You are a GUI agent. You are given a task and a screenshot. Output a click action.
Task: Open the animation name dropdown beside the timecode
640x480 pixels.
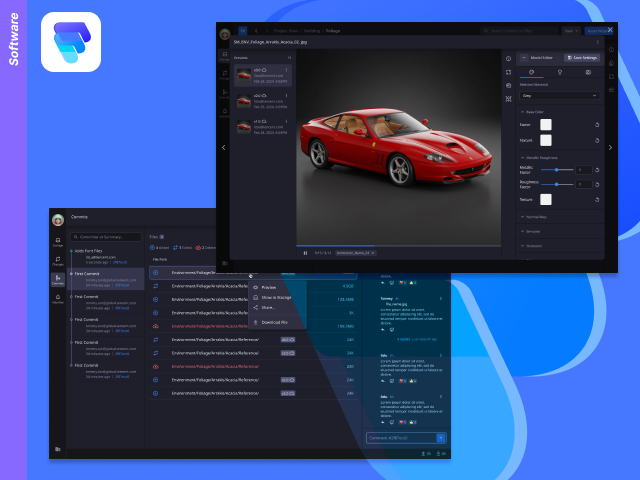click(356, 253)
